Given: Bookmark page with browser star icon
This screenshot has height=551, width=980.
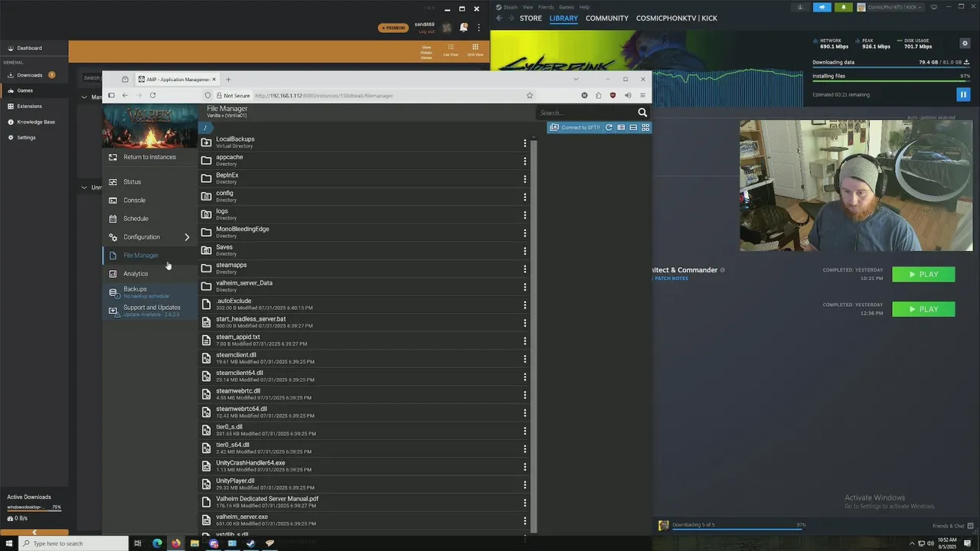Looking at the screenshot, I should 529,96.
